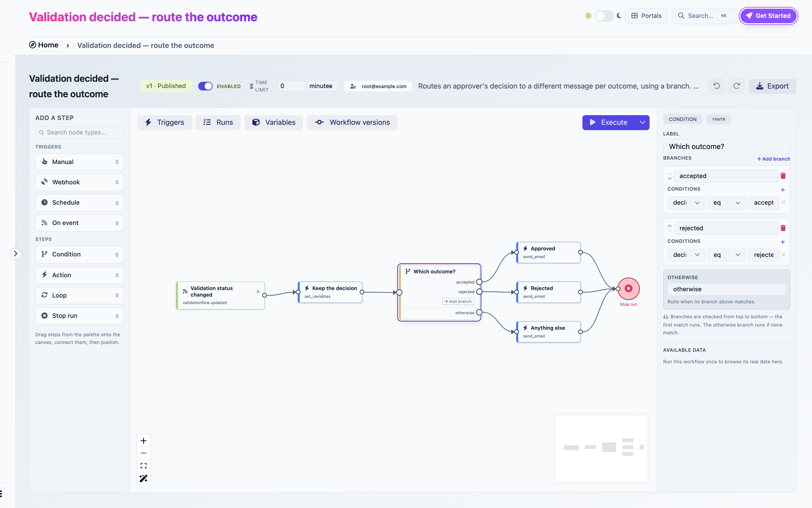Screen dimensions: 812x508
Task: Click the canvas minimap
Action: [601, 448]
